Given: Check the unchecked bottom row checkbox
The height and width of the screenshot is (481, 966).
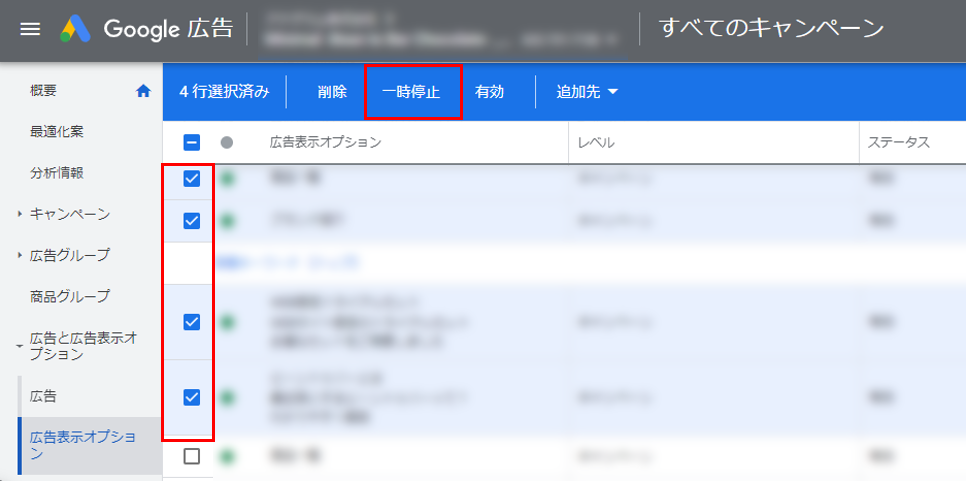Looking at the screenshot, I should pos(192,457).
